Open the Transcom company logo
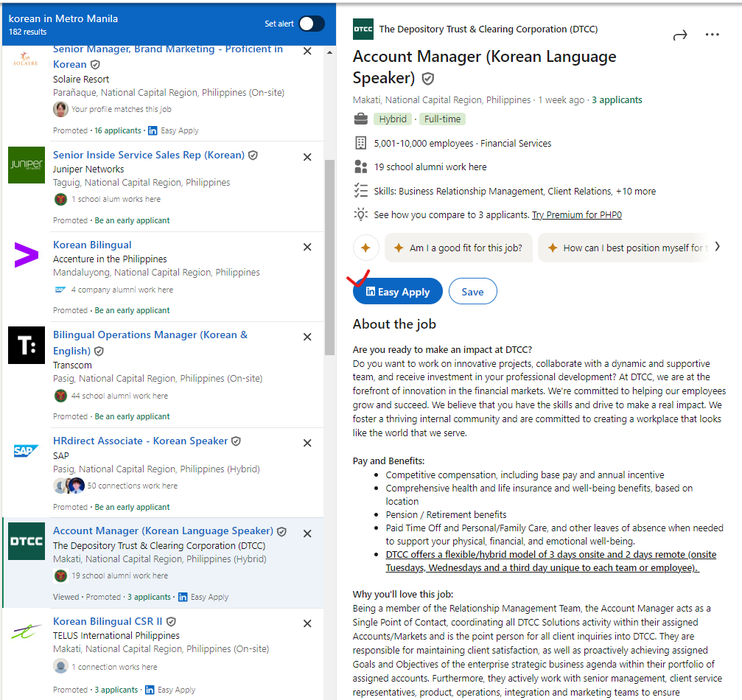 [x=27, y=345]
